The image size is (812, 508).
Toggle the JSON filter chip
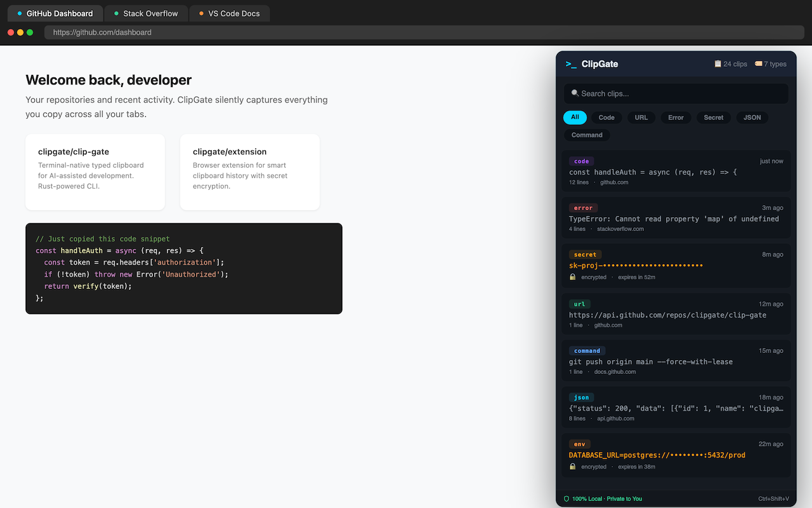coord(752,117)
